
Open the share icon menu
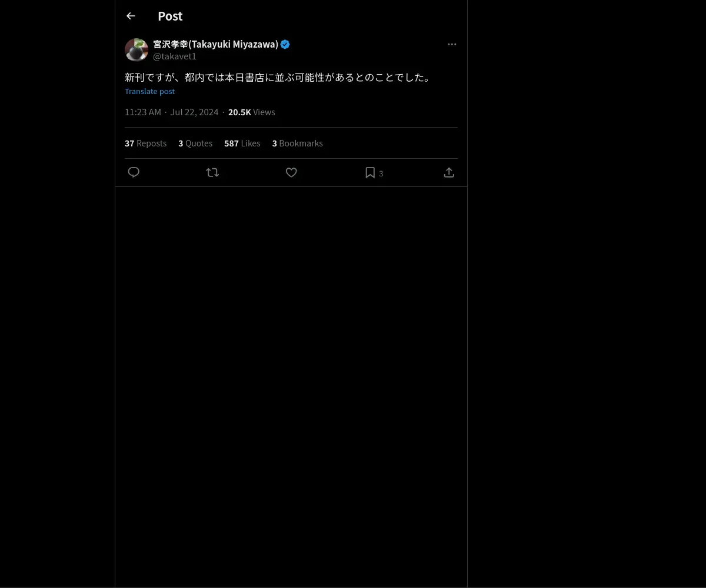pyautogui.click(x=449, y=172)
